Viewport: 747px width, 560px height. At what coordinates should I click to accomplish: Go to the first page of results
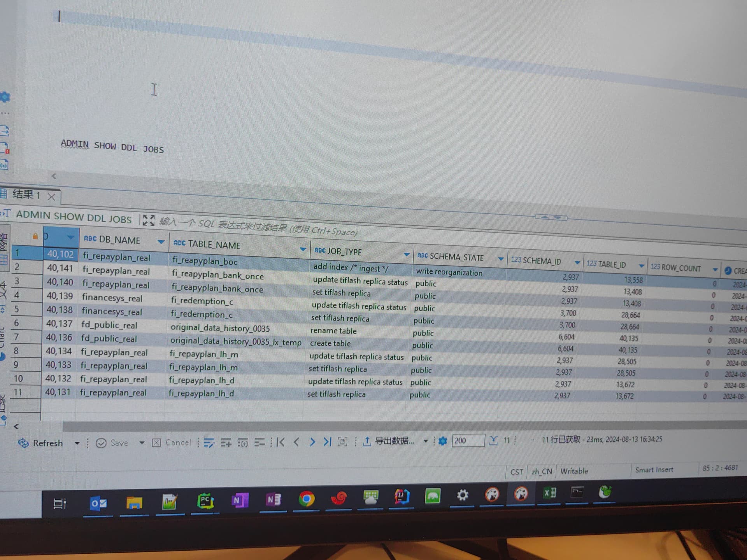pos(281,442)
